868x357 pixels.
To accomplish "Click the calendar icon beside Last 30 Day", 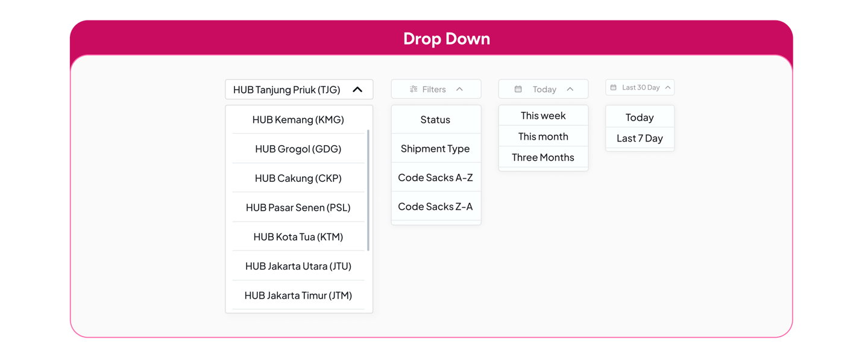I will point(614,87).
